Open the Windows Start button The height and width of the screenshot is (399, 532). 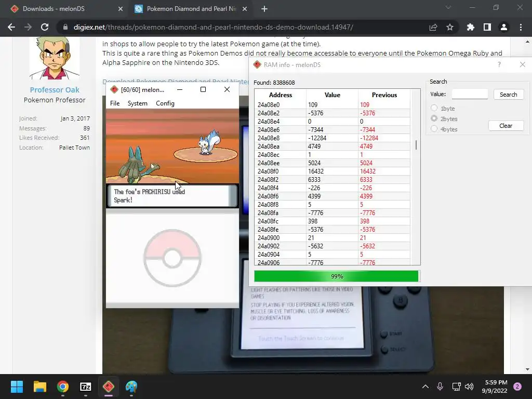17,387
